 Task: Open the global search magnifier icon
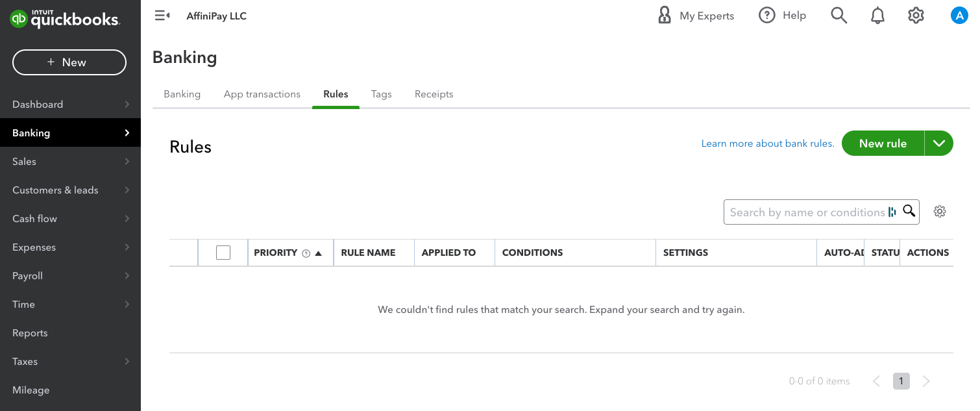[x=839, y=16]
